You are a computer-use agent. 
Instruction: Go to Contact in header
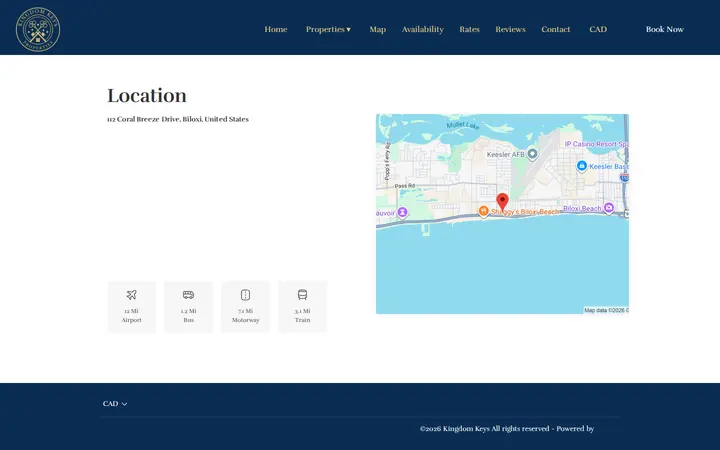pos(556,29)
